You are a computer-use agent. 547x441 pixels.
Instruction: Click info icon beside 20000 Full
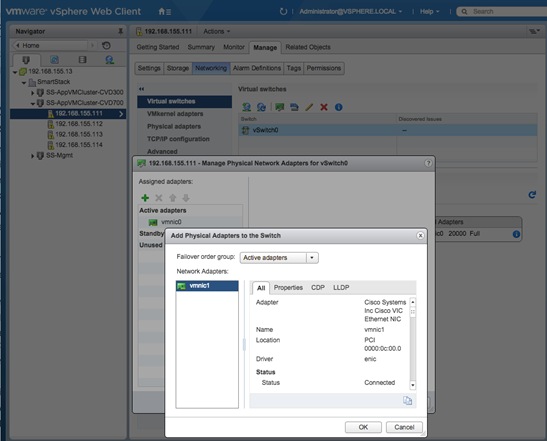pos(516,234)
